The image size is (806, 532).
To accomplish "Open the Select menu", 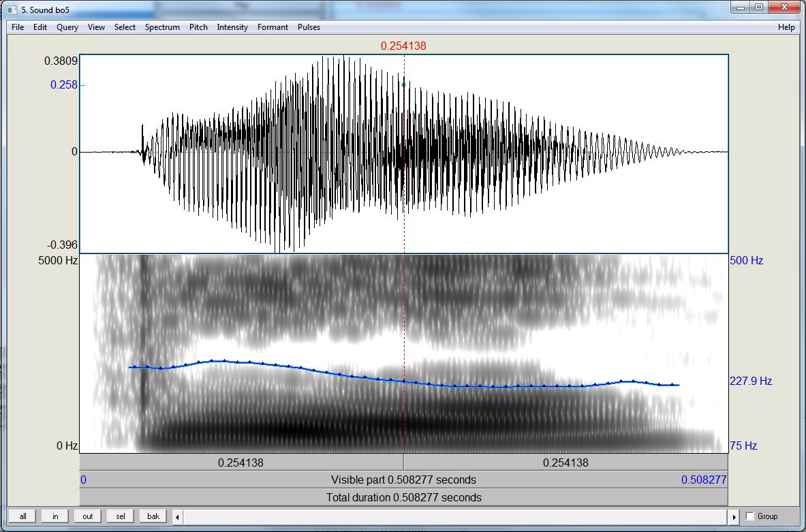I will 125,27.
